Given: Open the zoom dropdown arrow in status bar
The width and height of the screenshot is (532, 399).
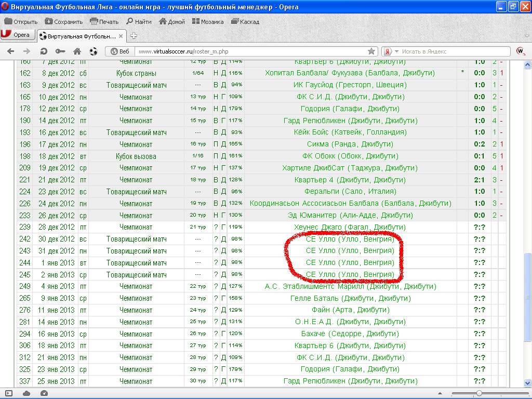Looking at the screenshot, I should (440, 394).
